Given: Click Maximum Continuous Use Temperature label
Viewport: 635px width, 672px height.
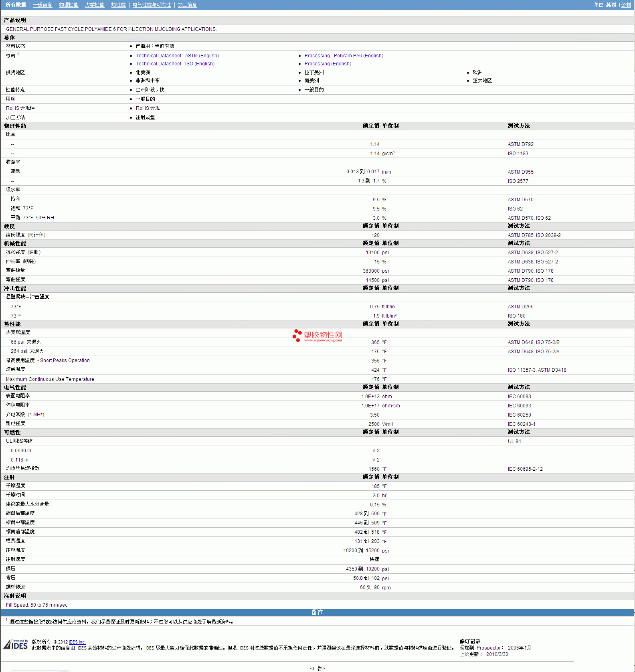Looking at the screenshot, I should coord(50,379).
